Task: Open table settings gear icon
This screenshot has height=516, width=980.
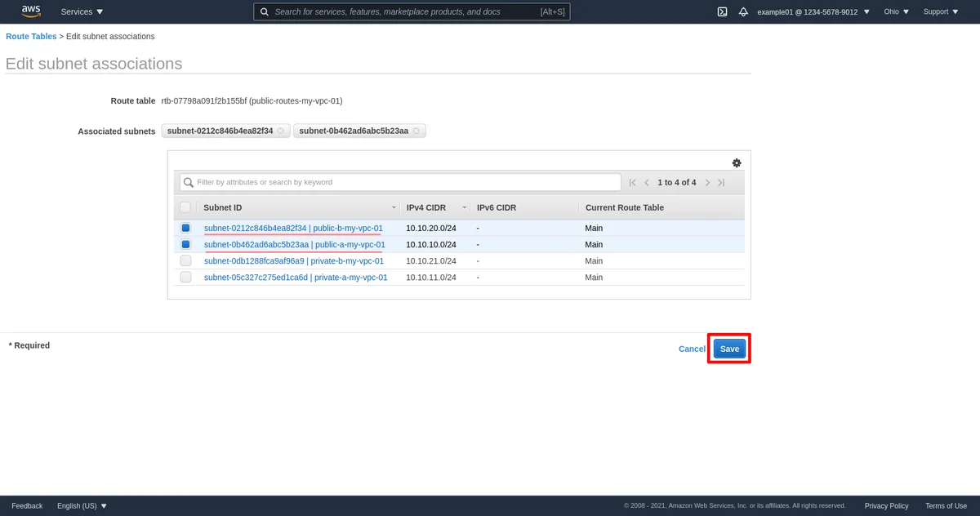Action: click(x=737, y=163)
